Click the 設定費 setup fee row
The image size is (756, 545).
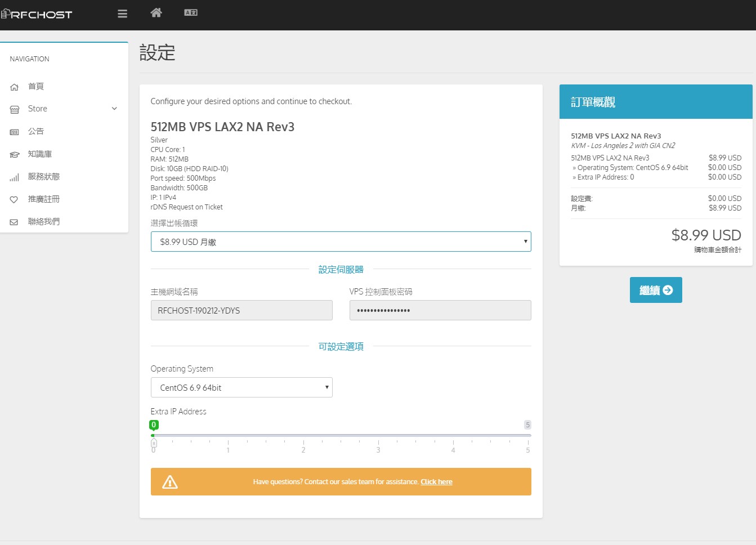tap(656, 198)
